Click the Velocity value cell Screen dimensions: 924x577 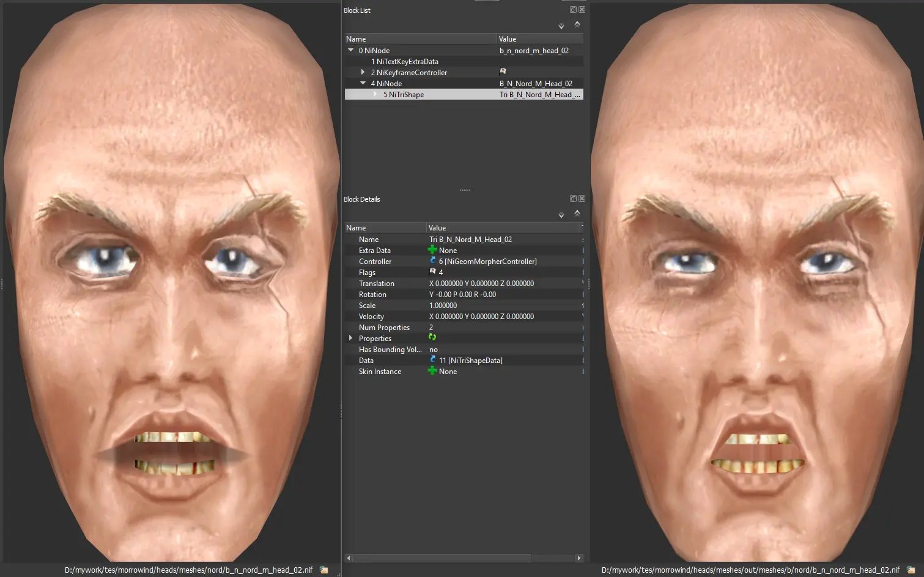(481, 317)
